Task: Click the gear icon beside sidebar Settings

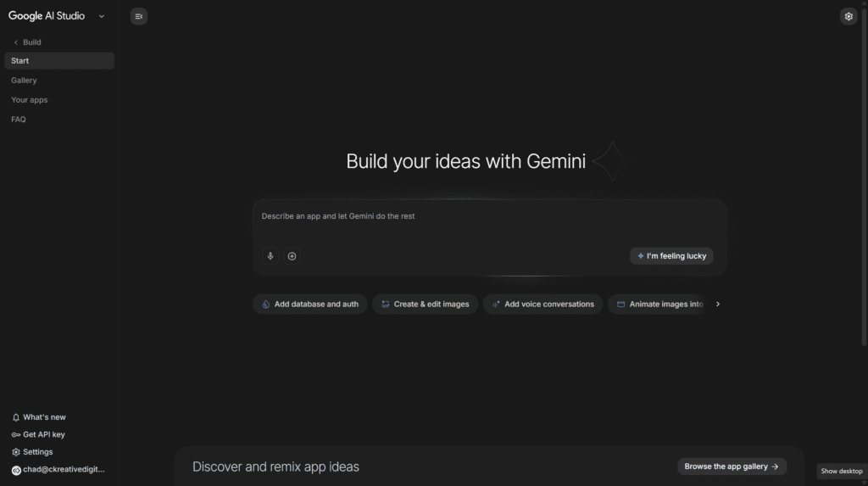Action: 16,452
